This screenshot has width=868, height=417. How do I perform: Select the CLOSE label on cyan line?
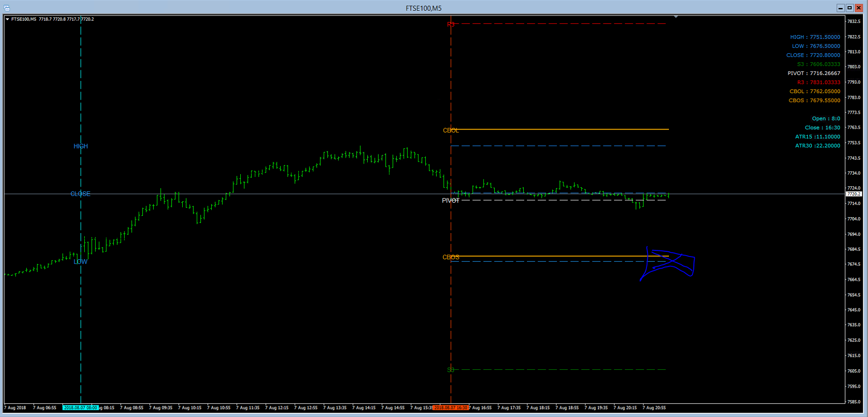coord(80,194)
